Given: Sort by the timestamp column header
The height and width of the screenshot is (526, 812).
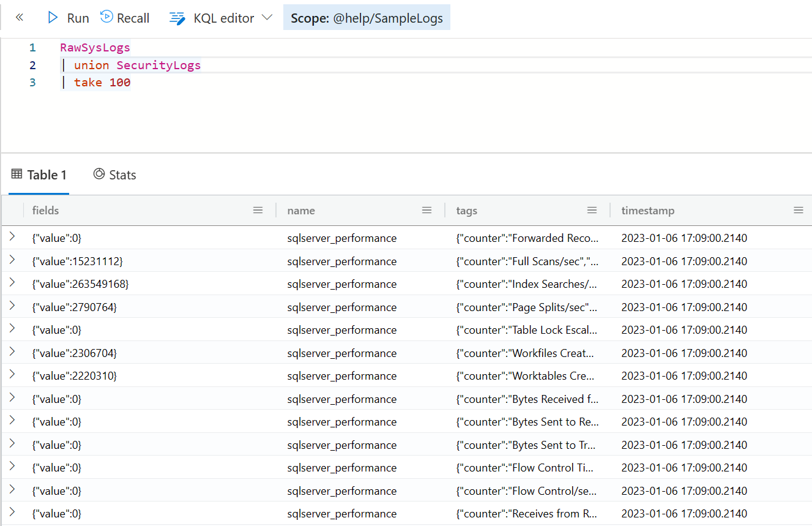Looking at the screenshot, I should (648, 211).
